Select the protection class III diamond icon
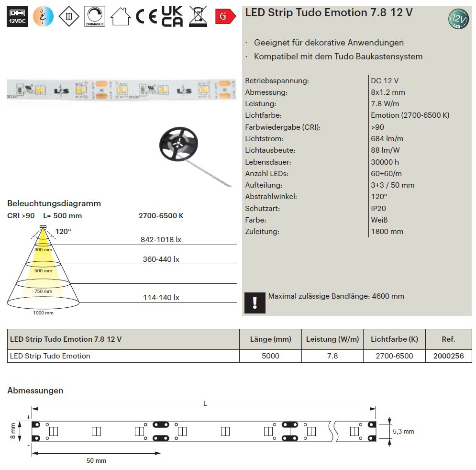This screenshot has width=476, height=470. tap(69, 16)
